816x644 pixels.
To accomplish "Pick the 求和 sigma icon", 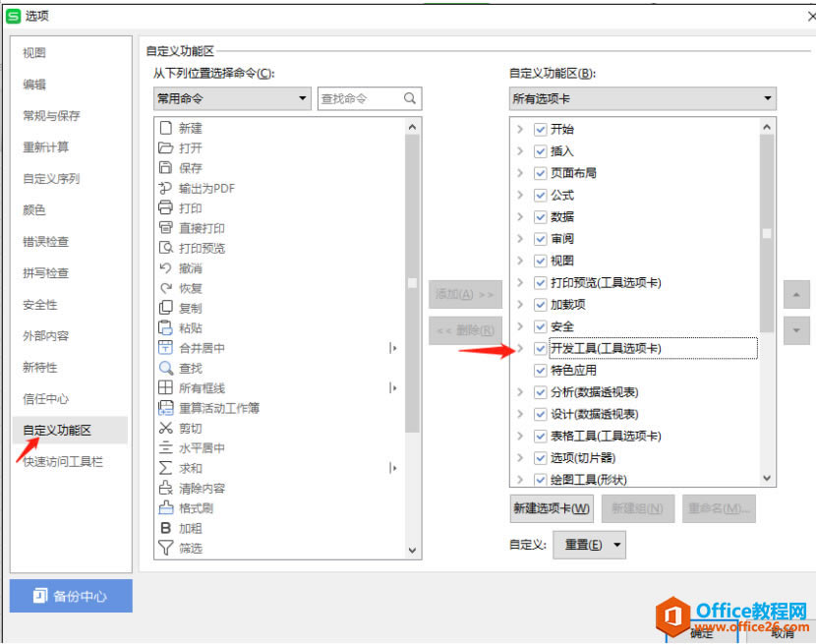I will click(165, 468).
